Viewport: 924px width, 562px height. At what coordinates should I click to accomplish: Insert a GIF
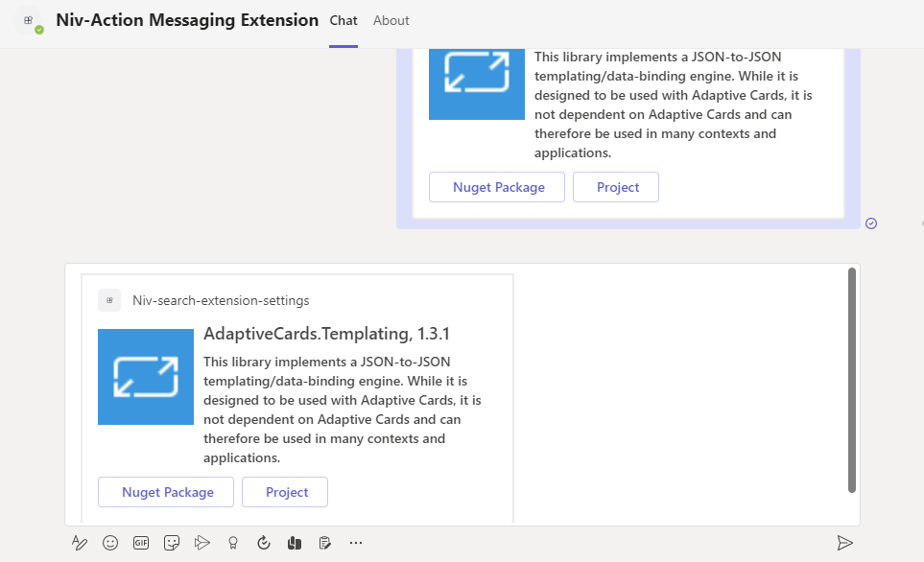pos(141,543)
